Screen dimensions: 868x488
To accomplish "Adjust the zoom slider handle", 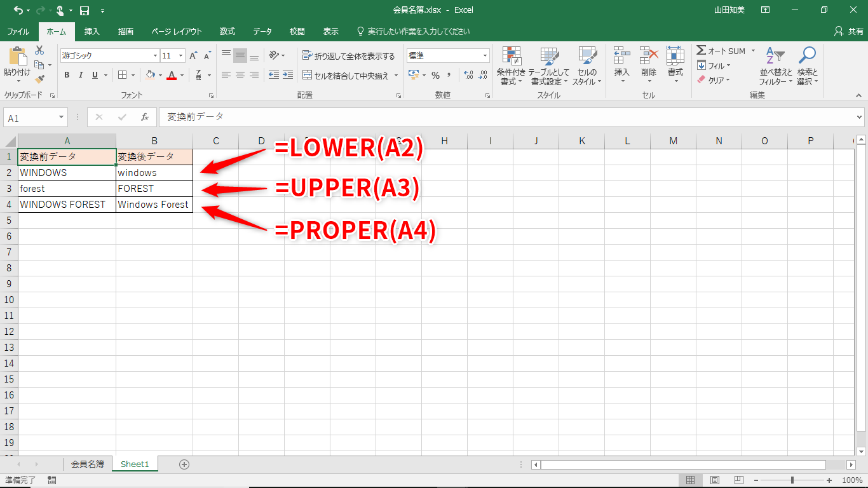I will click(792, 480).
